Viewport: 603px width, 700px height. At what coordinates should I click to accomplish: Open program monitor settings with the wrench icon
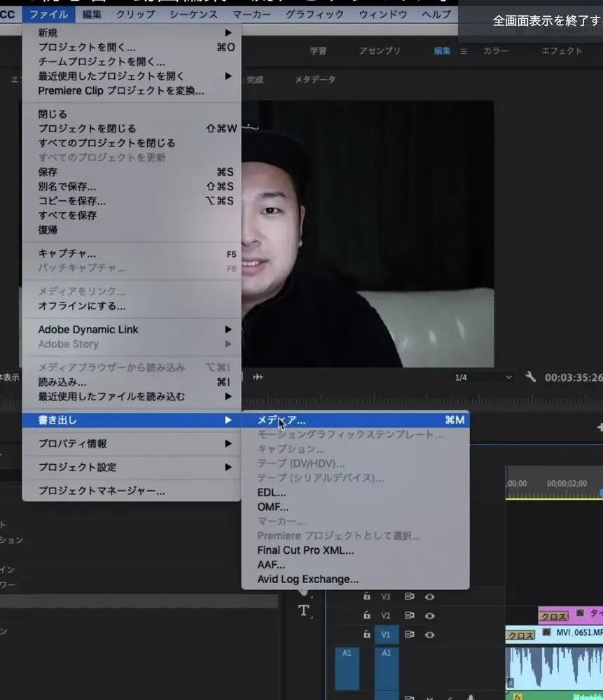pyautogui.click(x=530, y=377)
